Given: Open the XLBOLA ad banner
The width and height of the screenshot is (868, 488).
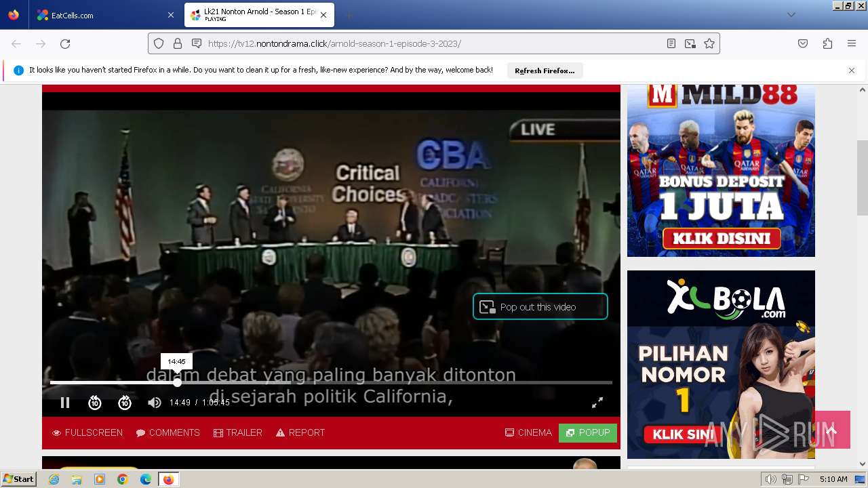Looking at the screenshot, I should (721, 365).
